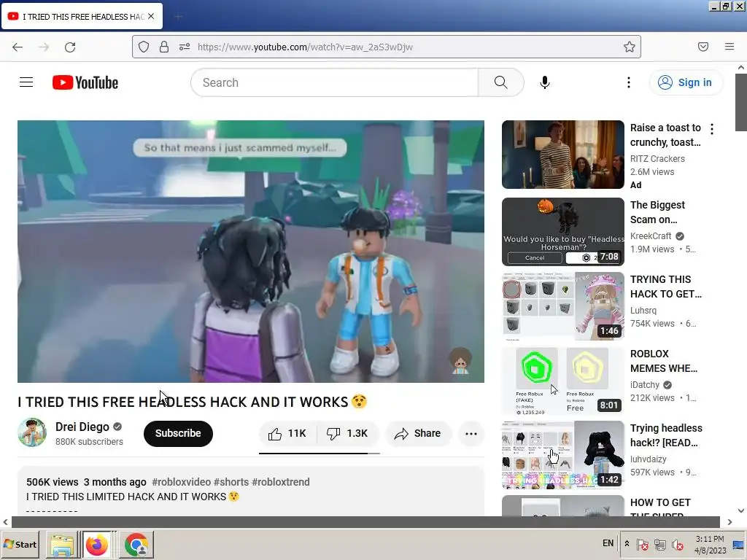
Task: Like the video with thumbs up
Action: [x=287, y=433]
